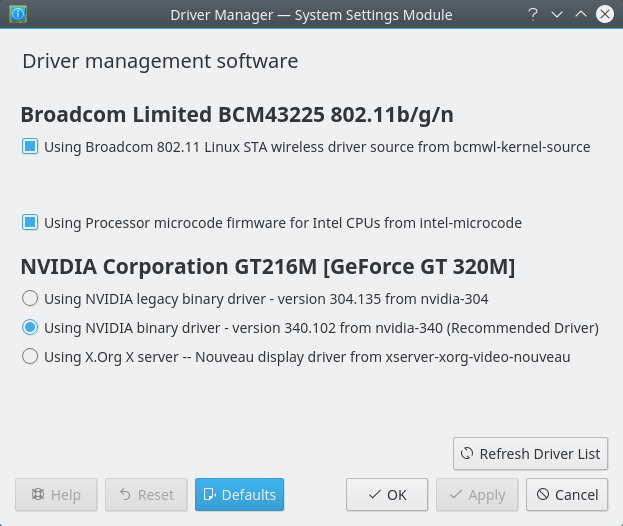Click the Reset button
The image size is (623, 526).
(145, 494)
